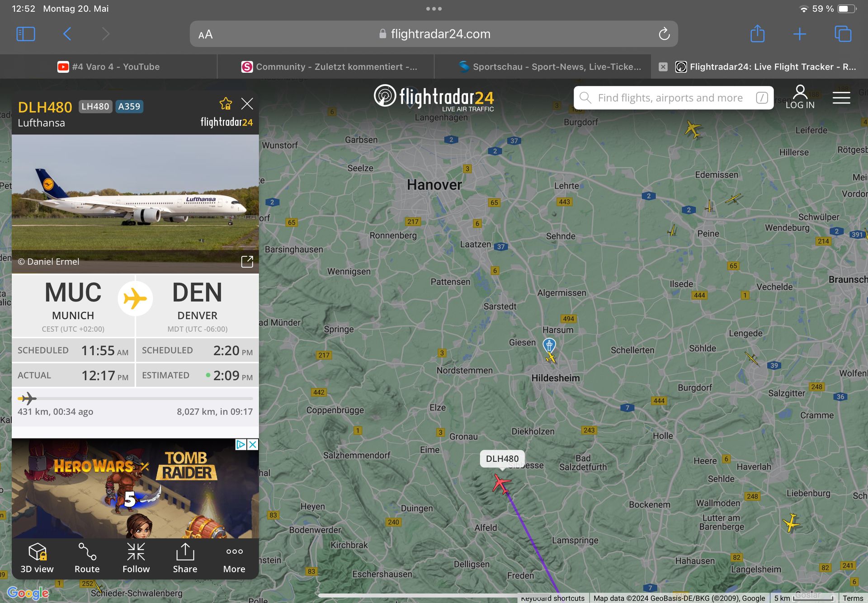Click the flight progress bar
Image resolution: width=868 pixels, height=603 pixels.
pyautogui.click(x=136, y=399)
